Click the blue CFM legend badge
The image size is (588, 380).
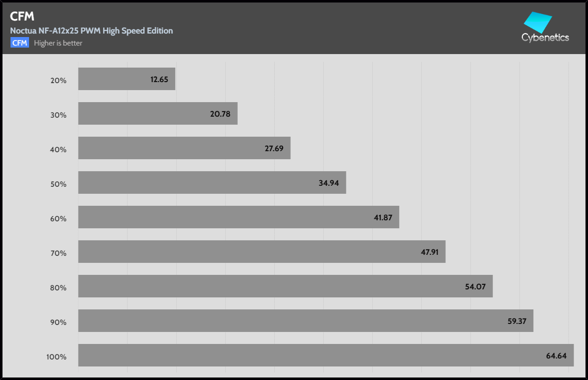20,43
